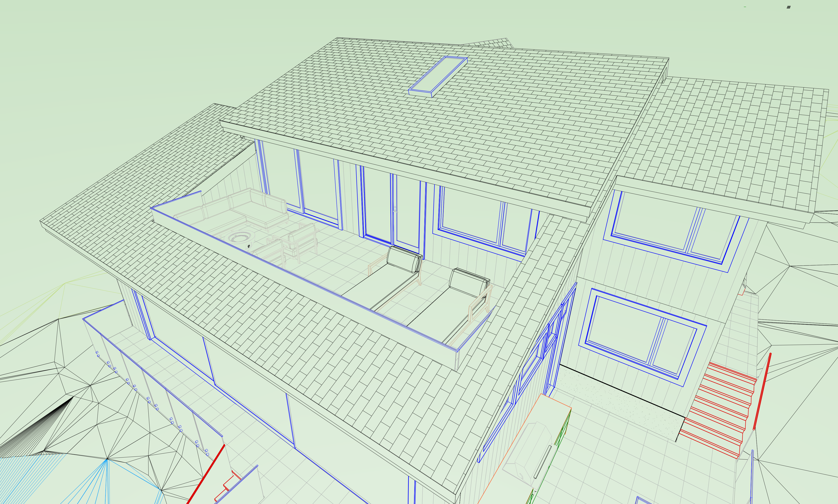The image size is (838, 504).
Task: Click the small dark marker in top-right corner
Action: click(x=788, y=7)
